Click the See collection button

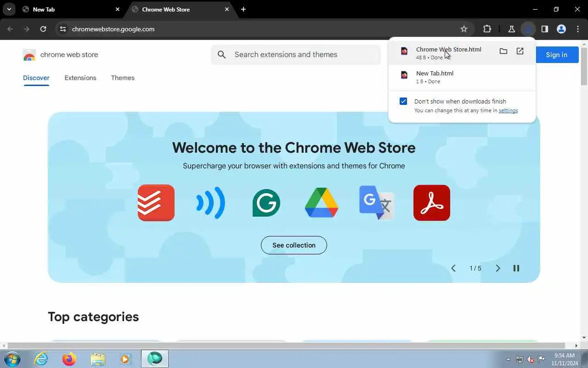coord(294,245)
